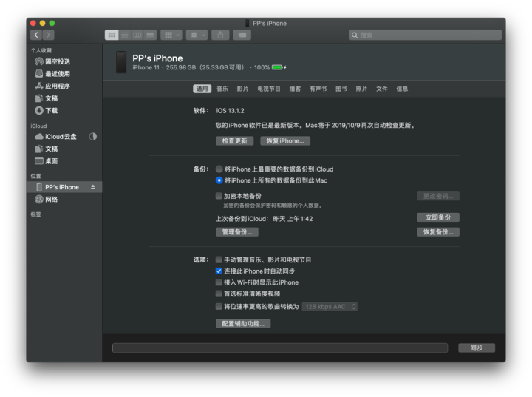The width and height of the screenshot is (532, 397).
Task: Click 立即备份 button
Action: point(438,217)
